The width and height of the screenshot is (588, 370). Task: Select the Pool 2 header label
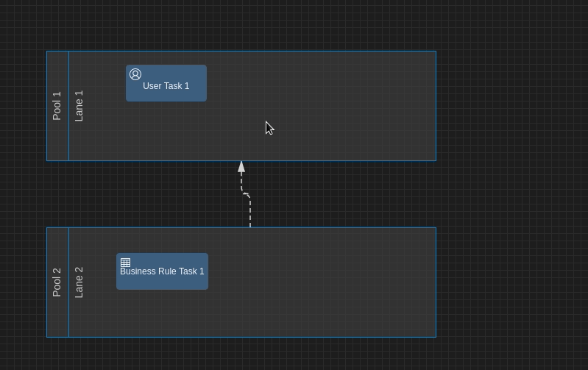[x=57, y=282]
